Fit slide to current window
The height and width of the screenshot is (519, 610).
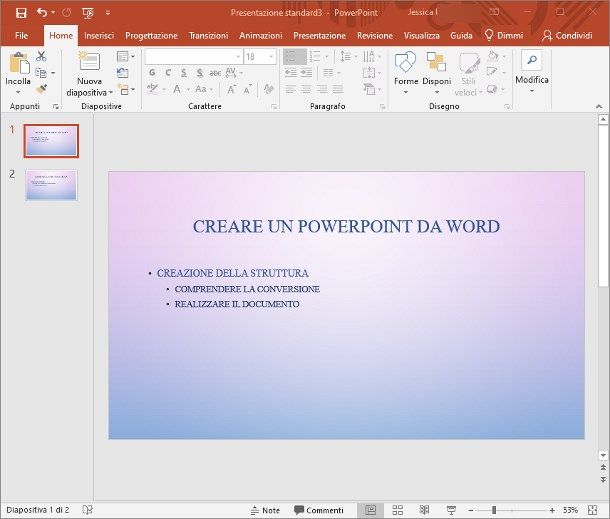tap(592, 510)
